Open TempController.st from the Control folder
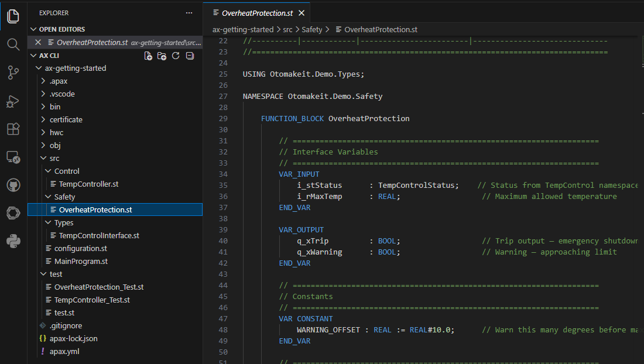The height and width of the screenshot is (364, 644). click(90, 184)
